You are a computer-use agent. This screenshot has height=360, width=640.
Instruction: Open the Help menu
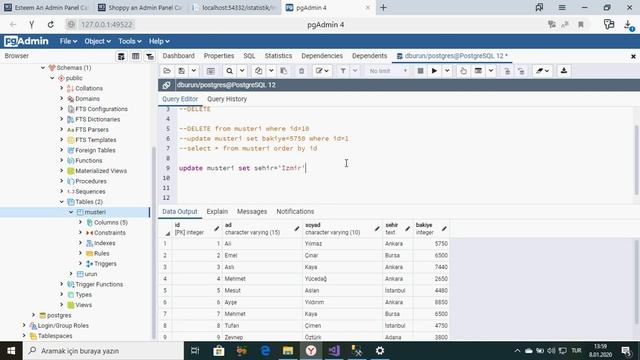pyautogui.click(x=159, y=41)
